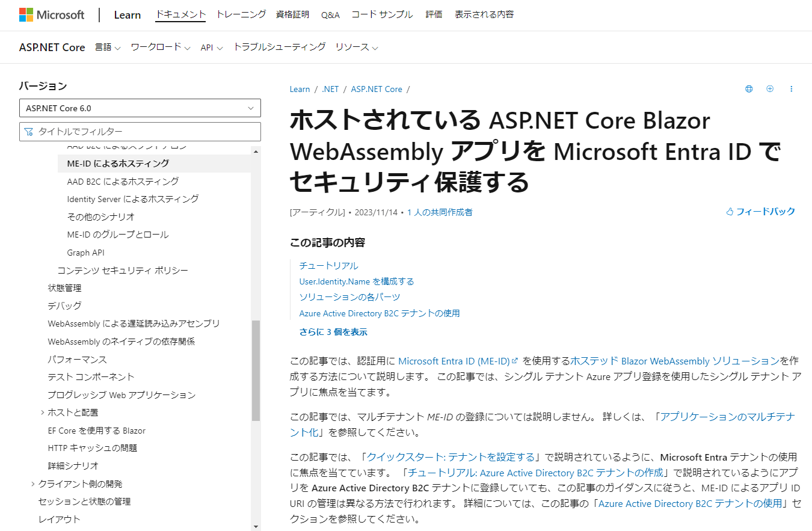The height and width of the screenshot is (531, 812).
Task: Jump to the チュートリアル section
Action: click(328, 266)
